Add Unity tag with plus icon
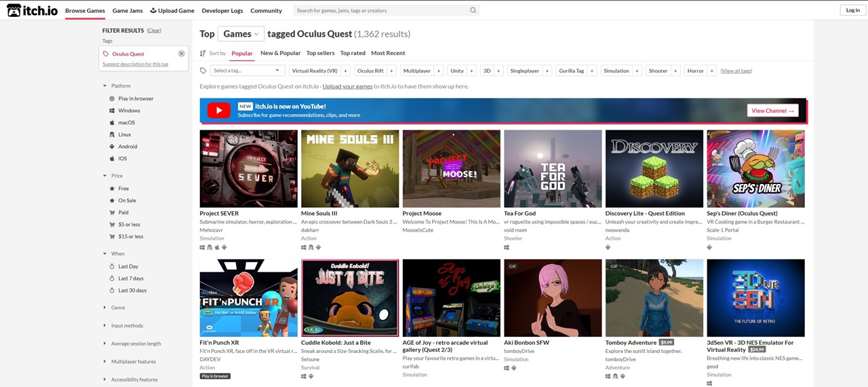This screenshot has width=868, height=387. pyautogui.click(x=471, y=71)
